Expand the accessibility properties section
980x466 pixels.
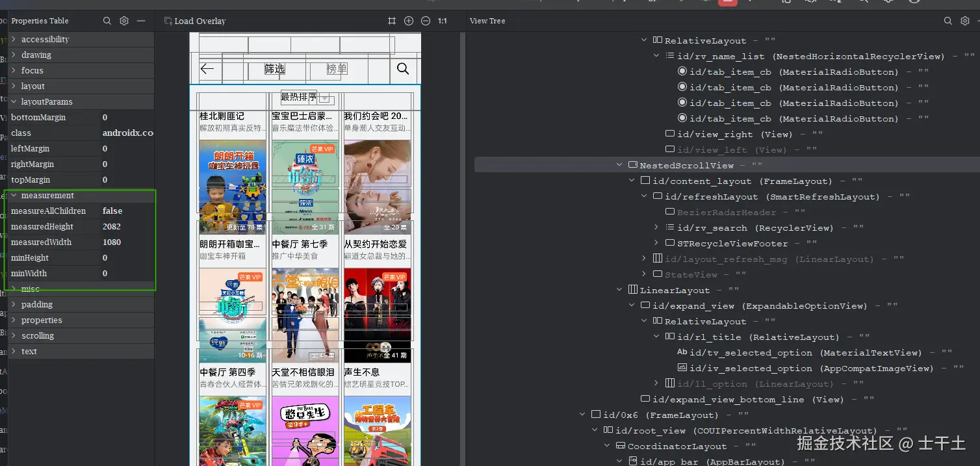(14, 40)
